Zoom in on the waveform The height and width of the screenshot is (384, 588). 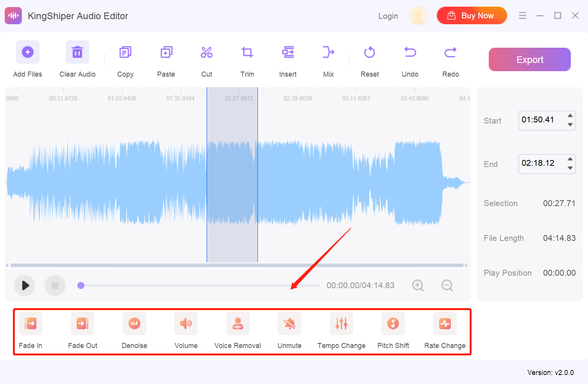[418, 285]
